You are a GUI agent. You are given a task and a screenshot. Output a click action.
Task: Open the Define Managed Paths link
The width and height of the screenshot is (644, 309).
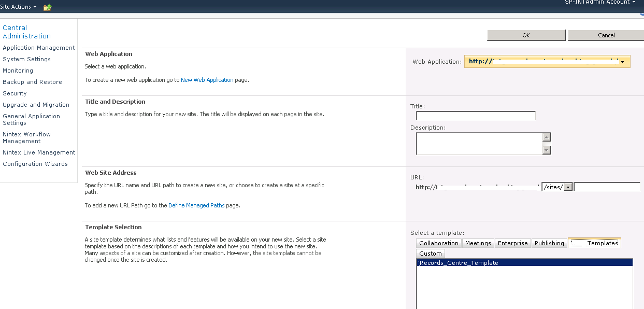(196, 205)
